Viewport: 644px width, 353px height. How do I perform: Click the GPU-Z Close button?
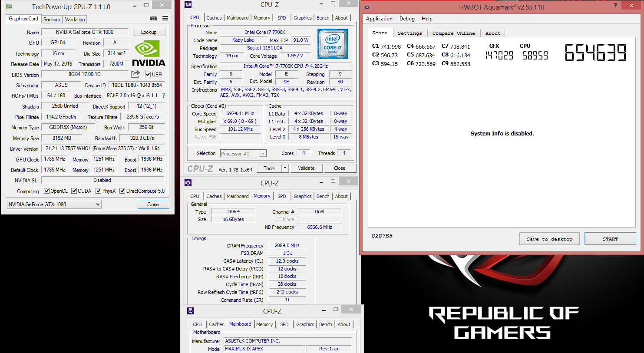click(x=153, y=205)
